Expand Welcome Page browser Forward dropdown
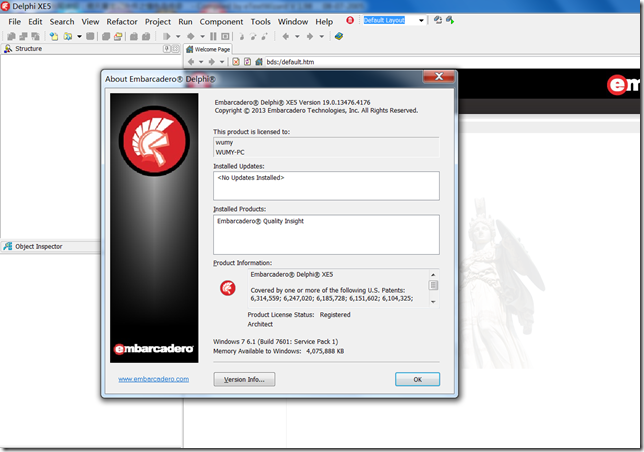The image size is (644, 452). click(x=222, y=62)
